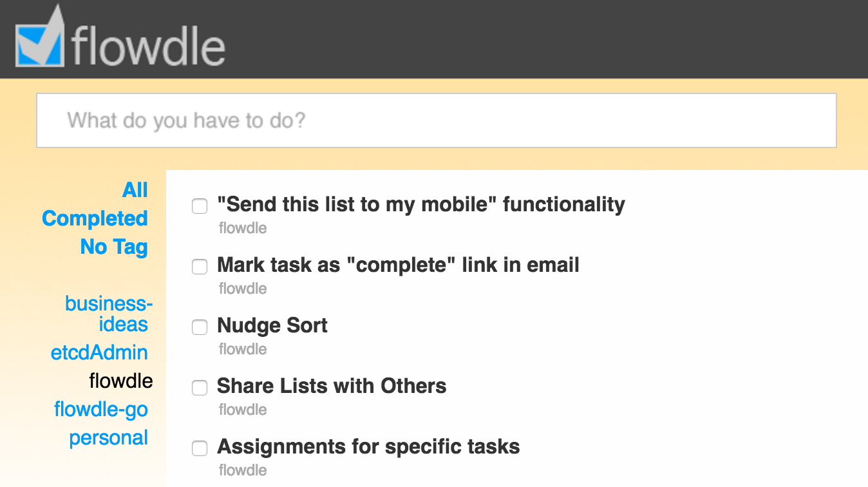View tasks tagged personal

108,437
